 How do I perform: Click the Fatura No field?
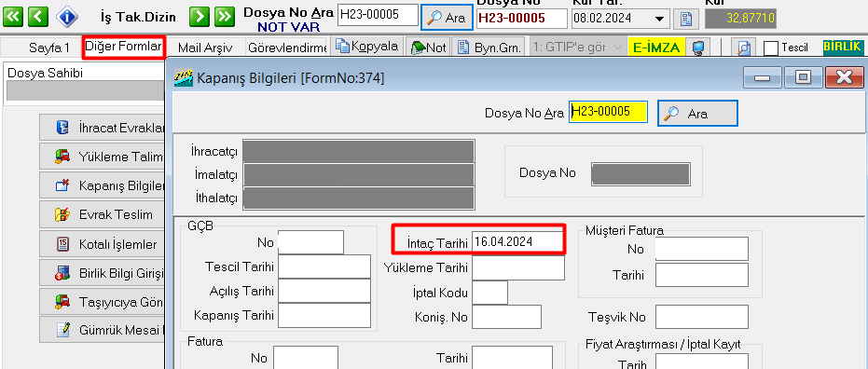tap(306, 358)
